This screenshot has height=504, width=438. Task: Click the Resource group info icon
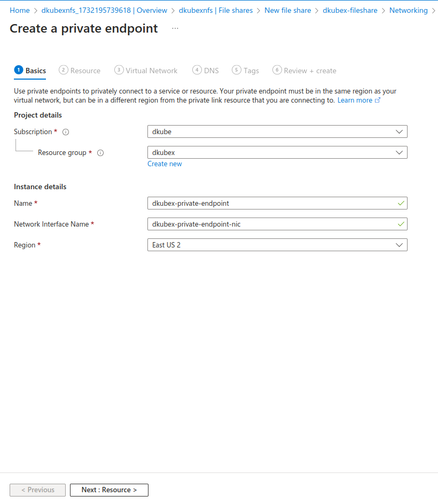[100, 153]
